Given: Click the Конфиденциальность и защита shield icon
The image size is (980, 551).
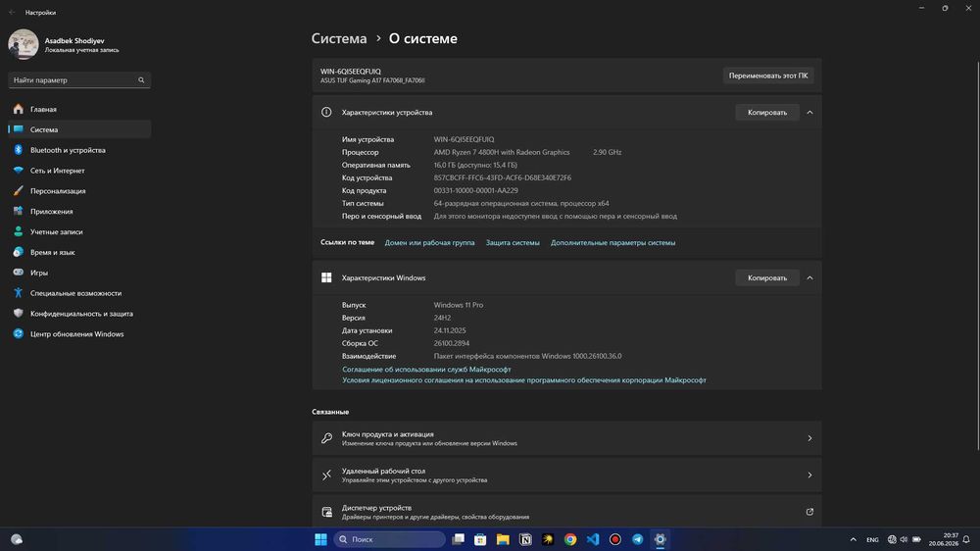Looking at the screenshot, I should tap(18, 314).
